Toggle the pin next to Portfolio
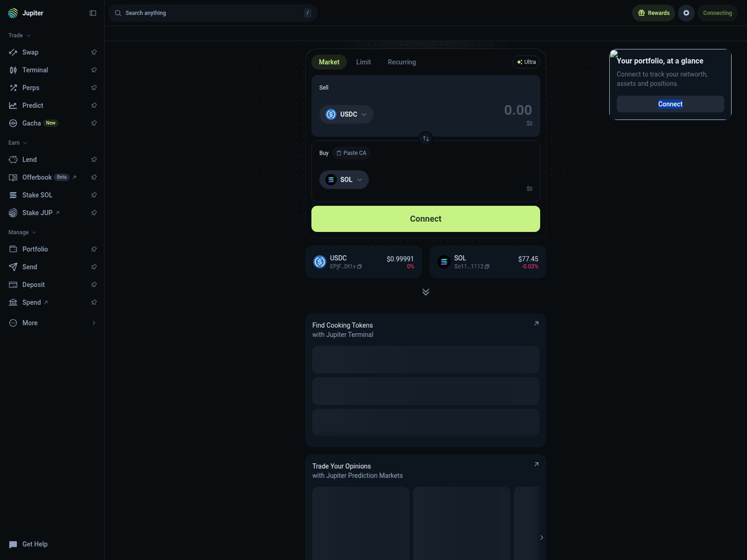 click(94, 249)
